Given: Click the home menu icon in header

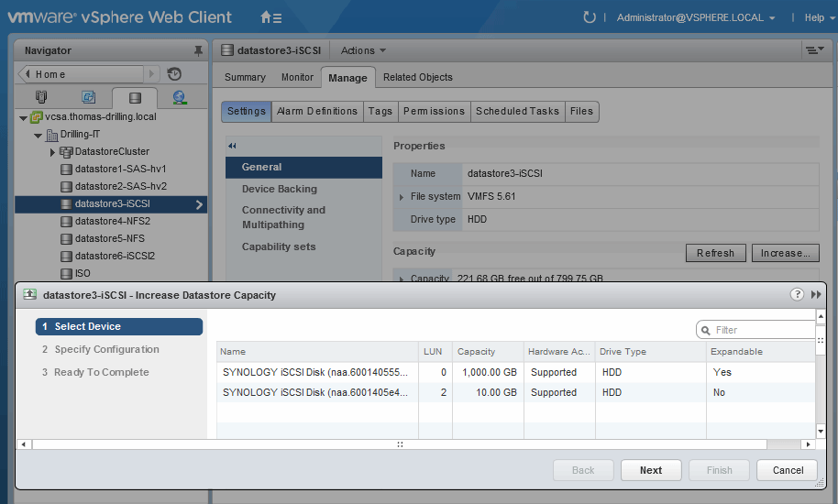Looking at the screenshot, I should (x=270, y=17).
